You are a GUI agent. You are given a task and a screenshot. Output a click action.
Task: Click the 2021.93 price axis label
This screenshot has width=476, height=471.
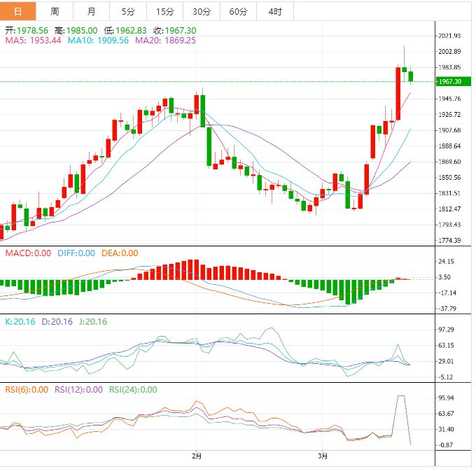click(x=448, y=36)
